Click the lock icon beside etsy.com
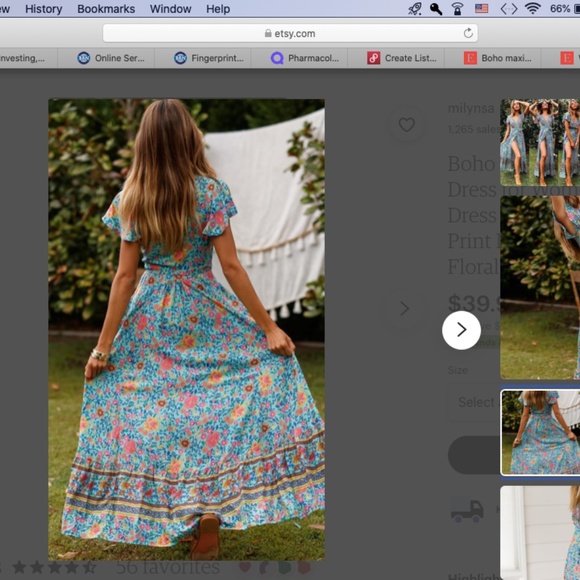Screen dimensions: 580x580 (268, 33)
